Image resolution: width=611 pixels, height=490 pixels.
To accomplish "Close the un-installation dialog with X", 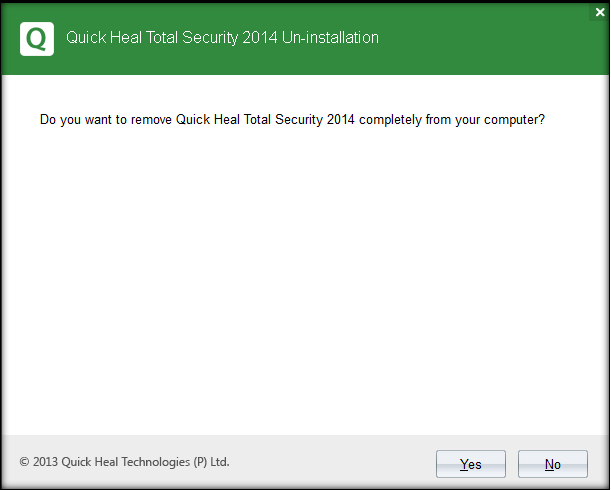I will (600, 12).
